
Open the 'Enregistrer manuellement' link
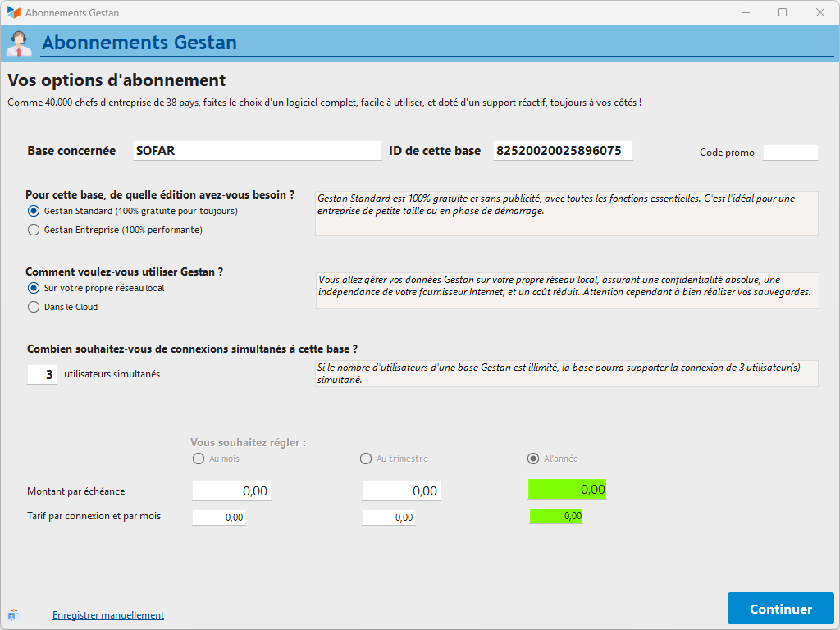108,615
